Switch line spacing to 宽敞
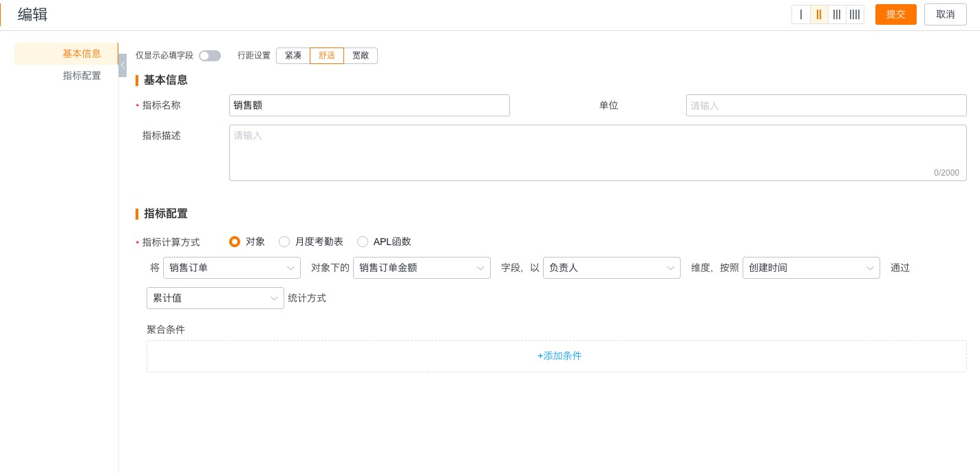This screenshot has width=980, height=473. click(361, 56)
